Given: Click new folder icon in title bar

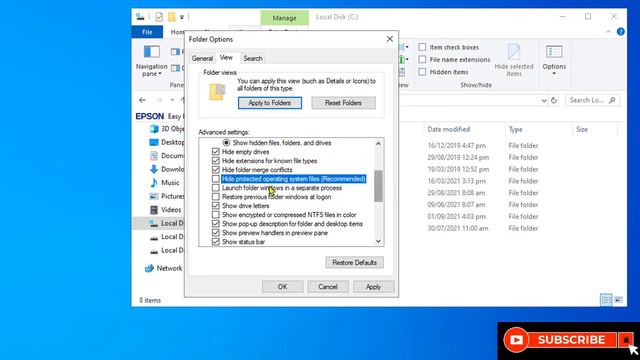Looking at the screenshot, I should click(171, 17).
